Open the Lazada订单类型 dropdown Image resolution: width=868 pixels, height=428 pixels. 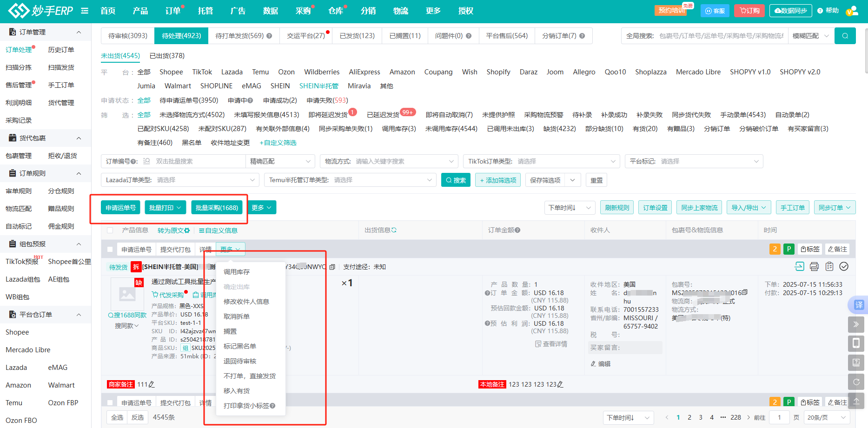180,180
